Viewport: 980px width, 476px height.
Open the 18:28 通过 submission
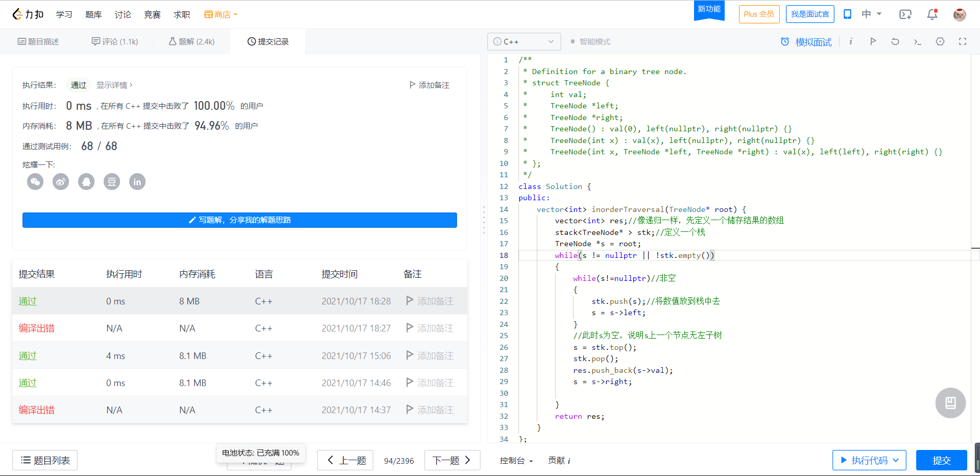28,301
